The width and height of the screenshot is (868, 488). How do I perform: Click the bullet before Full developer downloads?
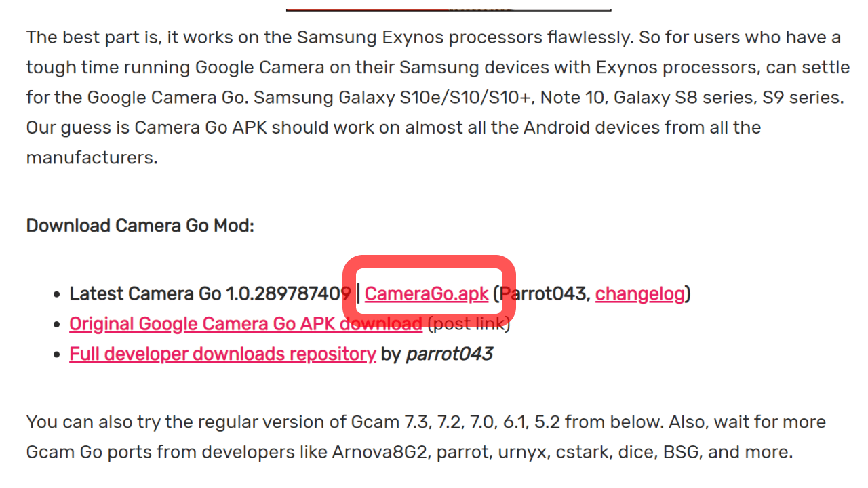point(57,354)
